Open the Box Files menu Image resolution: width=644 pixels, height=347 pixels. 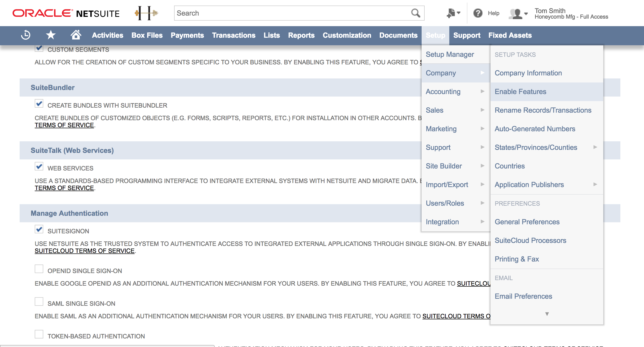point(147,35)
